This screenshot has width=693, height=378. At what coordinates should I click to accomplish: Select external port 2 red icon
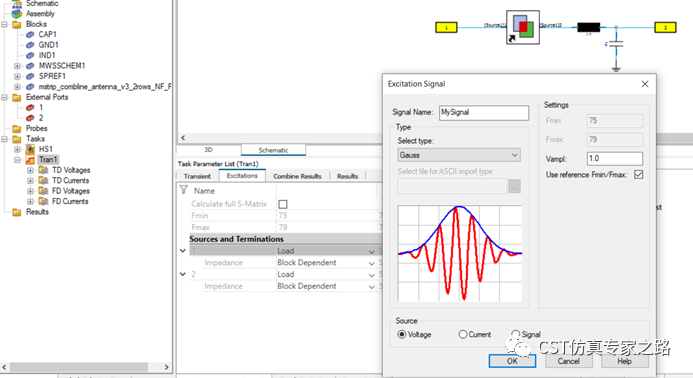30,118
